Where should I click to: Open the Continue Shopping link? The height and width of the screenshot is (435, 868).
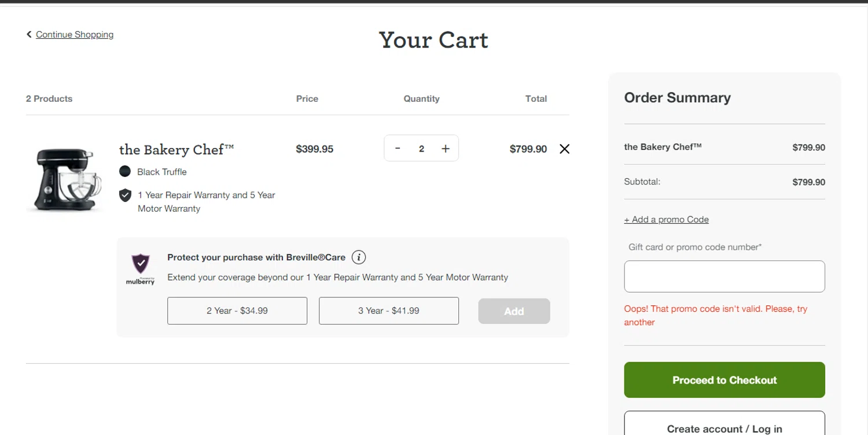click(75, 35)
